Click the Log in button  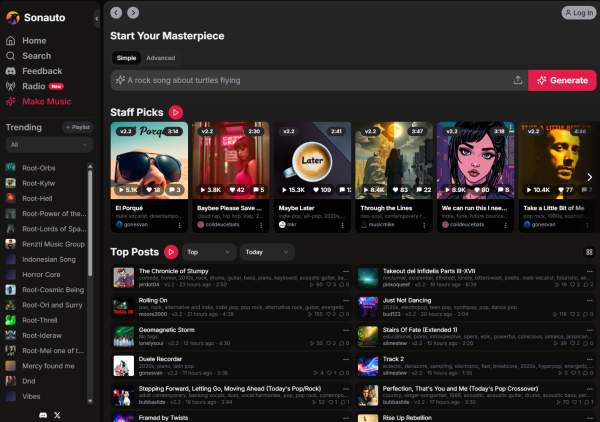click(x=578, y=13)
